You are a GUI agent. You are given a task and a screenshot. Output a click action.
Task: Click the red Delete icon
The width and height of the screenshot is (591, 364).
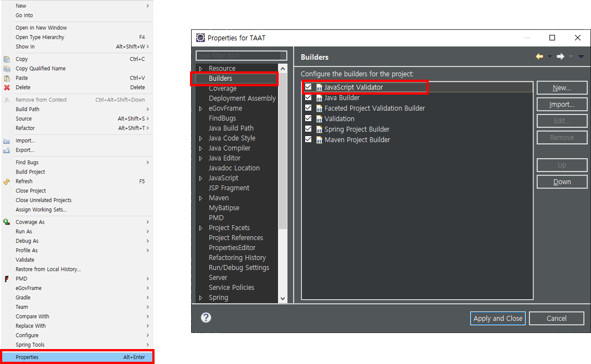pyautogui.click(x=6, y=87)
